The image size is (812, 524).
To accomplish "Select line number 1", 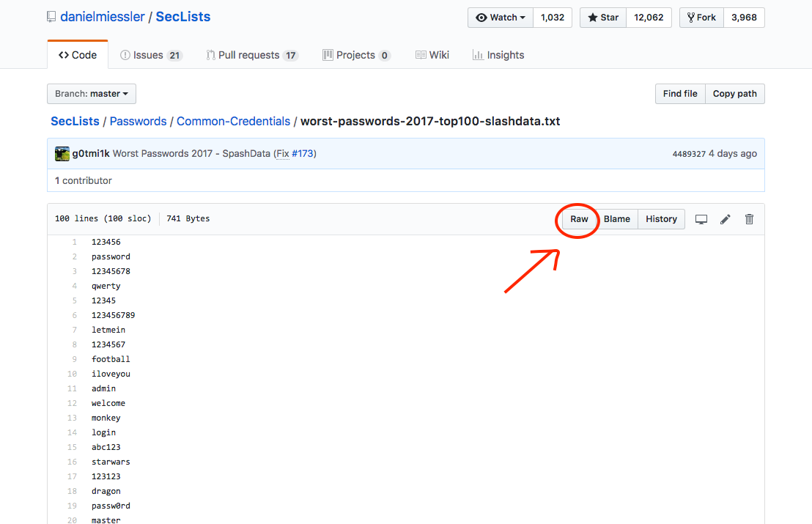I will point(75,242).
